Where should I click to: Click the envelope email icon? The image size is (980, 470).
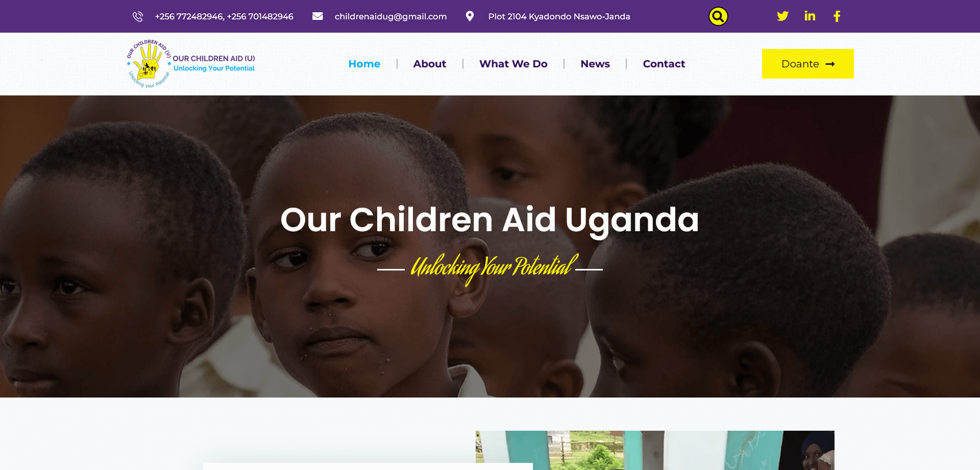317,16
